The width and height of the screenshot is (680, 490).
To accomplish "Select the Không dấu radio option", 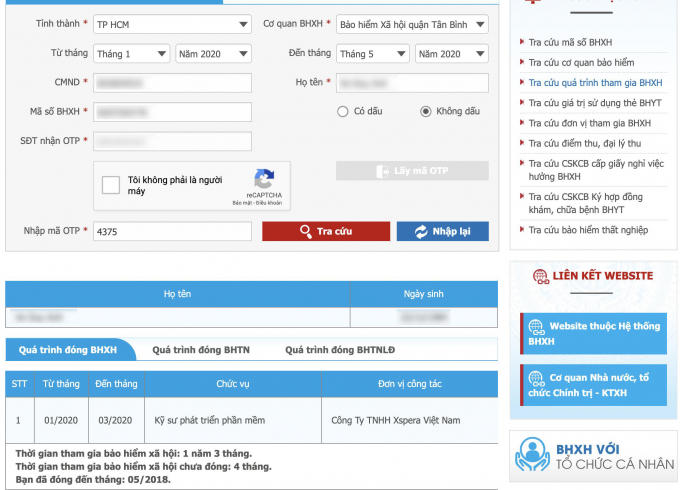I will click(x=426, y=112).
